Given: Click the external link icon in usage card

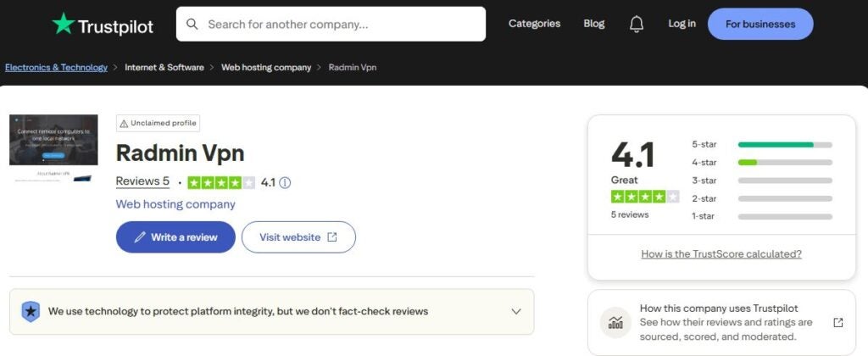Looking at the screenshot, I should [837, 323].
